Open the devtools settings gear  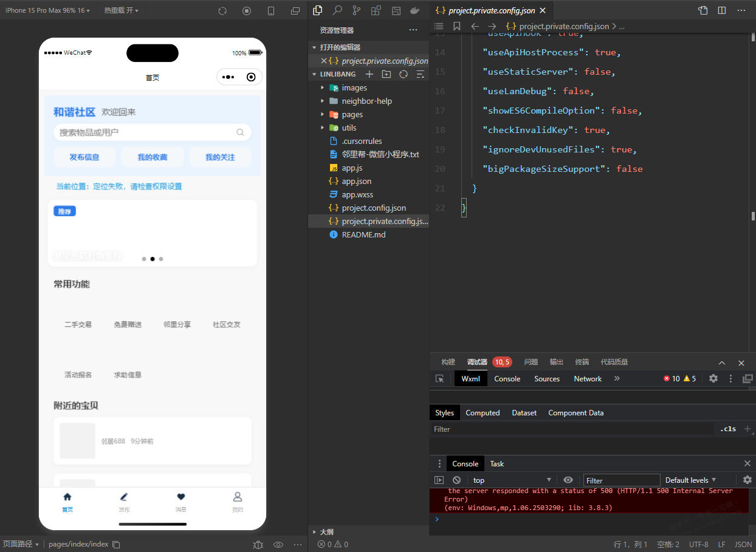[713, 378]
